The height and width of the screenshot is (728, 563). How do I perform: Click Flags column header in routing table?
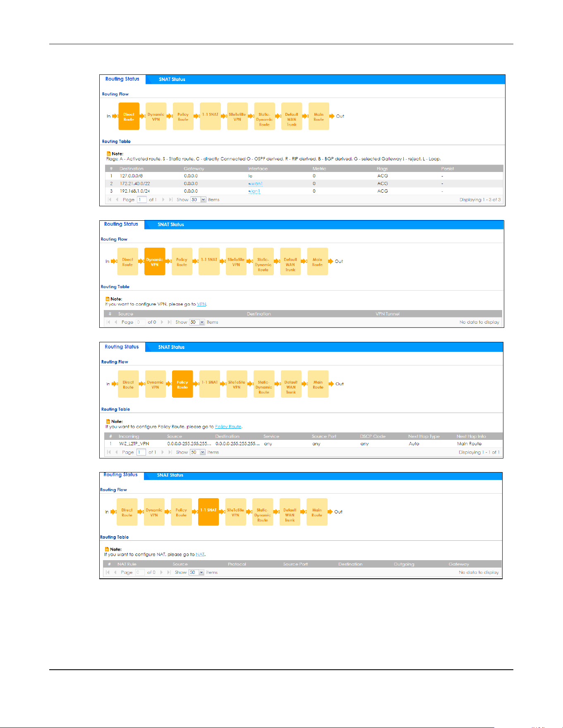coord(382,169)
